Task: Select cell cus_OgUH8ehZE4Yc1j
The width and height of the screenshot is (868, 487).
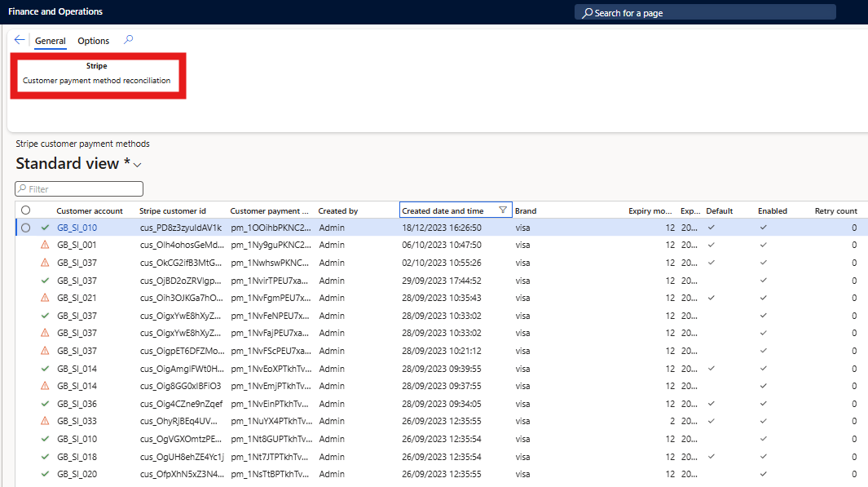Action: 182,457
